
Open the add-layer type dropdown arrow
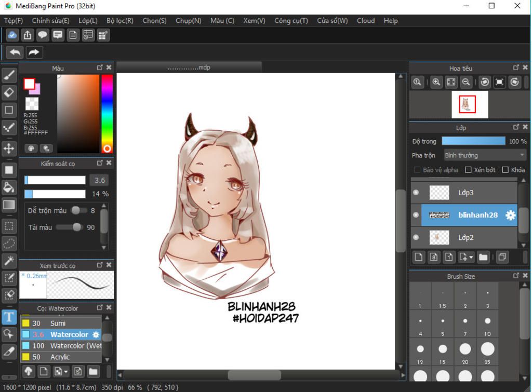(471, 258)
